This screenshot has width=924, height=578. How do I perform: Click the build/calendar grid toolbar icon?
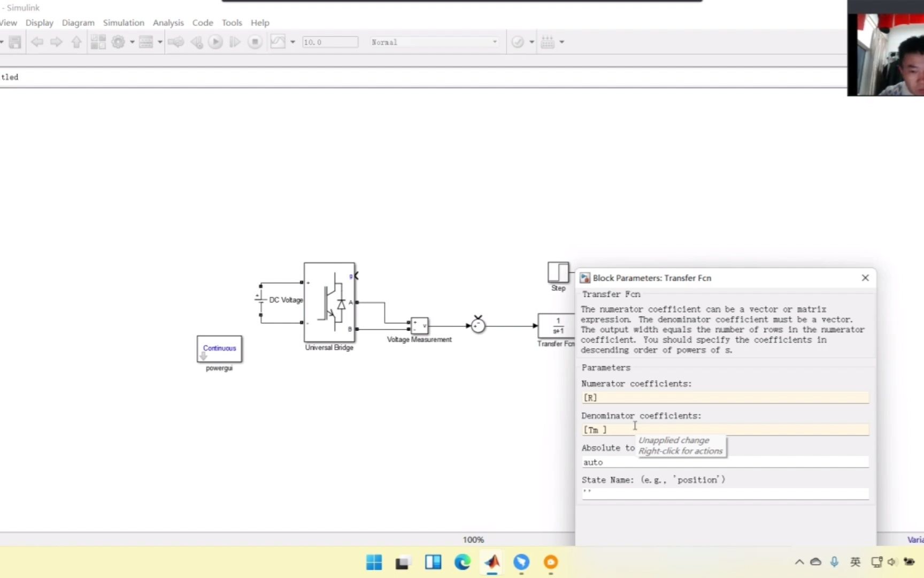tap(548, 42)
